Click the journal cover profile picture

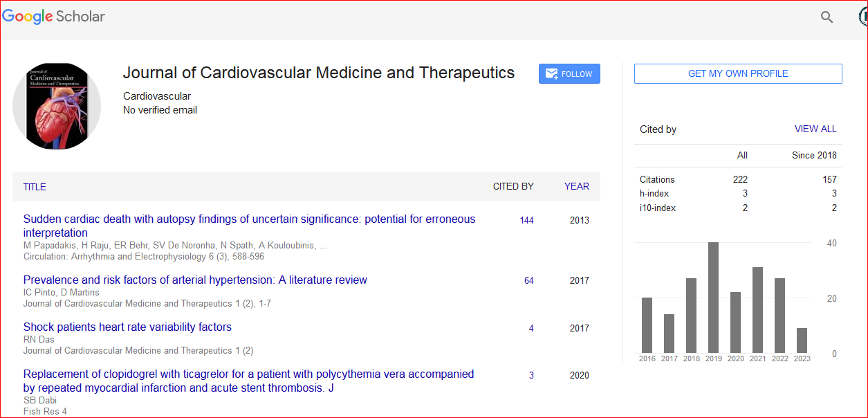(57, 106)
